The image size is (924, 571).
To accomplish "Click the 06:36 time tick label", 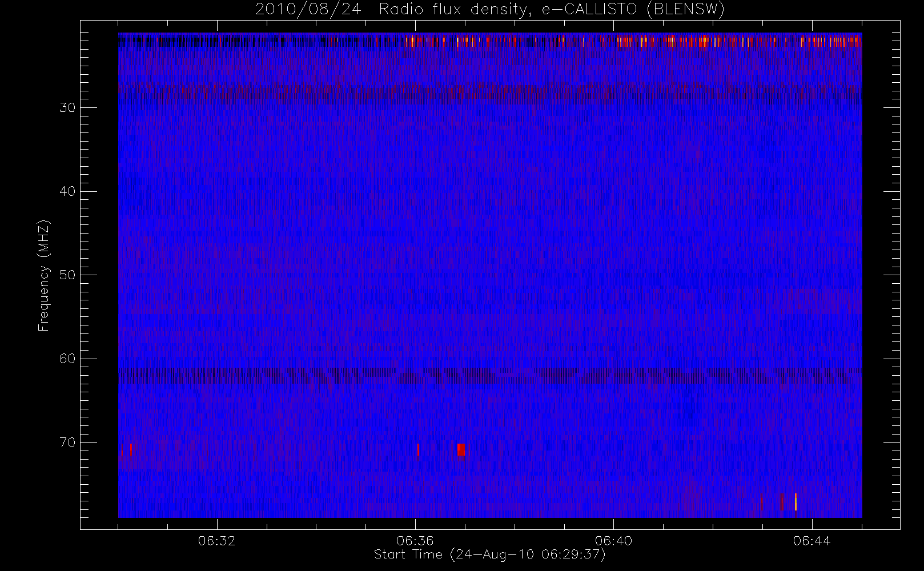I will [x=415, y=541].
